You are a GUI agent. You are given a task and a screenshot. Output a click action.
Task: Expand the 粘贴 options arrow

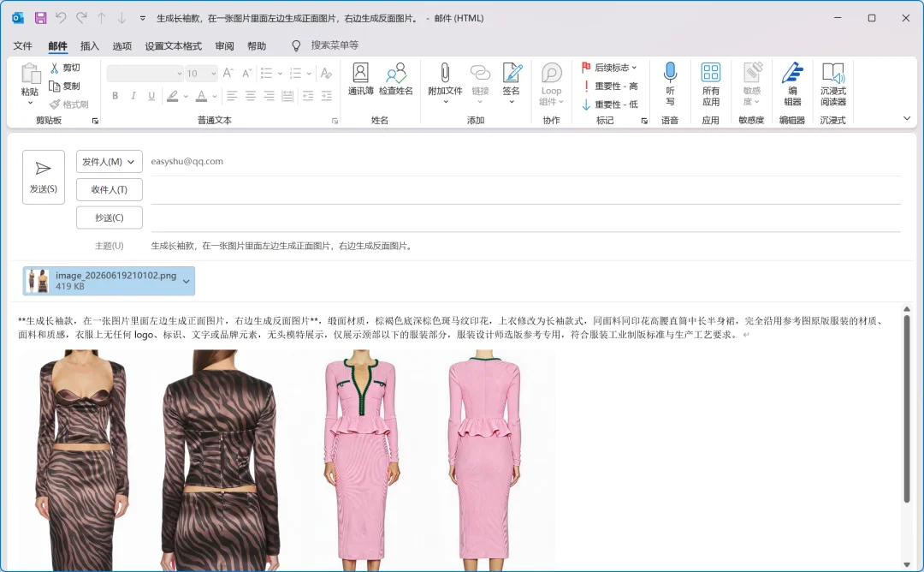point(30,104)
